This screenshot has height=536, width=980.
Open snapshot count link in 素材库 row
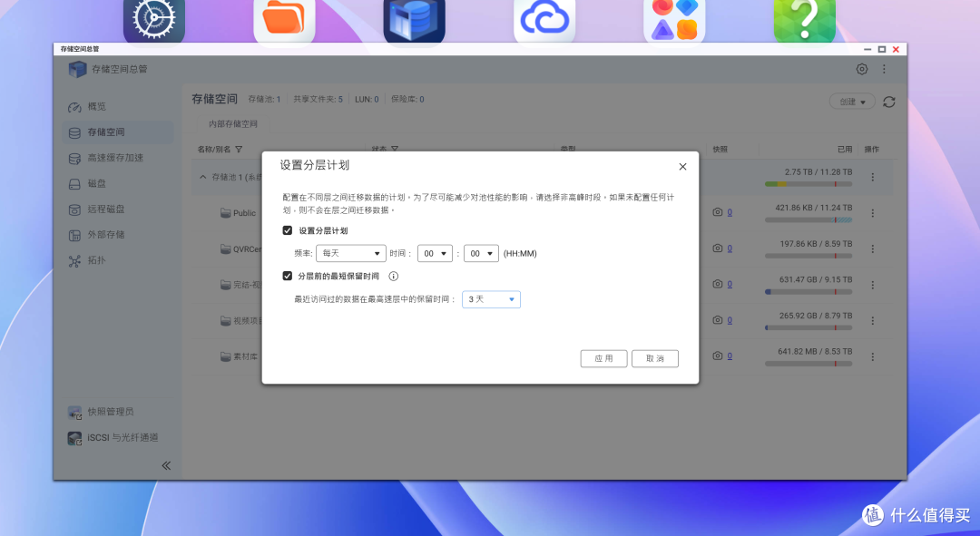tap(730, 356)
